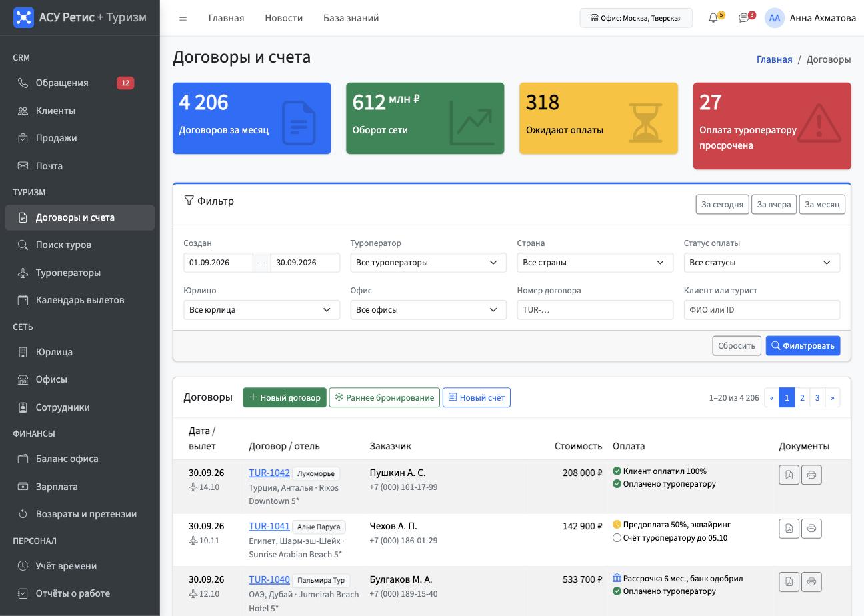
Task: Click the filter funnel icon
Action: point(189,201)
